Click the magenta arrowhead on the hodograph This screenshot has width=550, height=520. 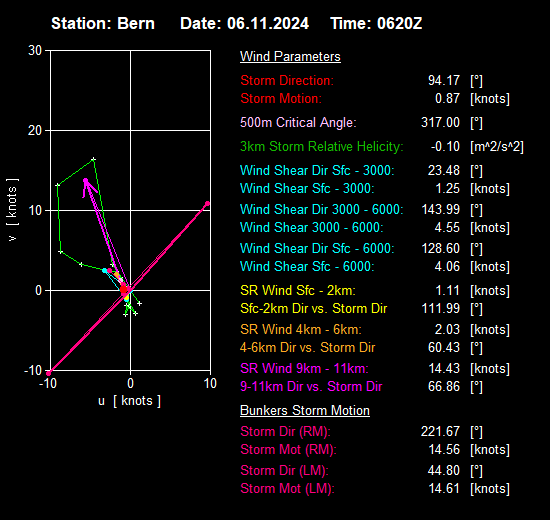pos(86,181)
